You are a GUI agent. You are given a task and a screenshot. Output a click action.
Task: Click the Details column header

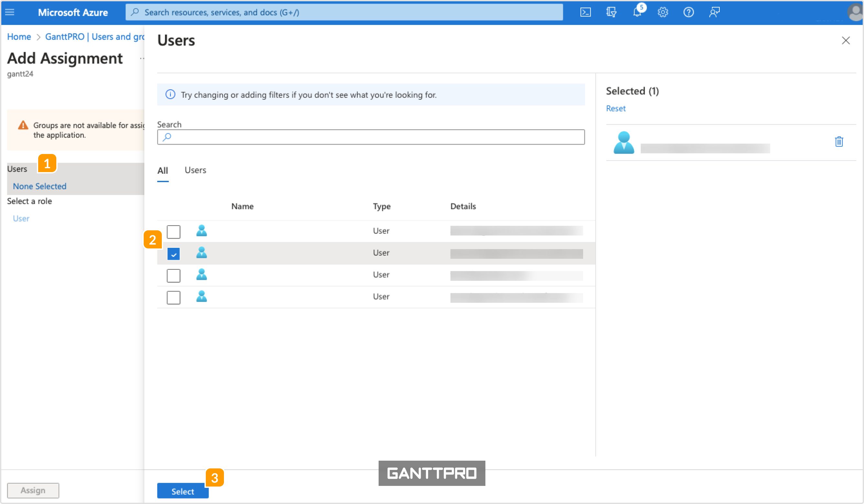pyautogui.click(x=463, y=206)
